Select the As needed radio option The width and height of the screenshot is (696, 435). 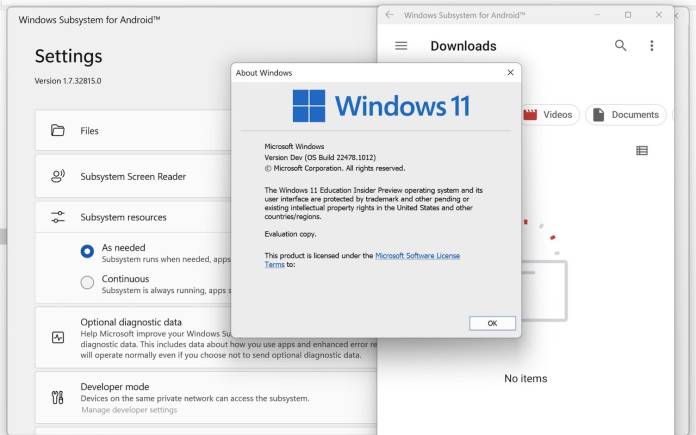[x=87, y=251]
